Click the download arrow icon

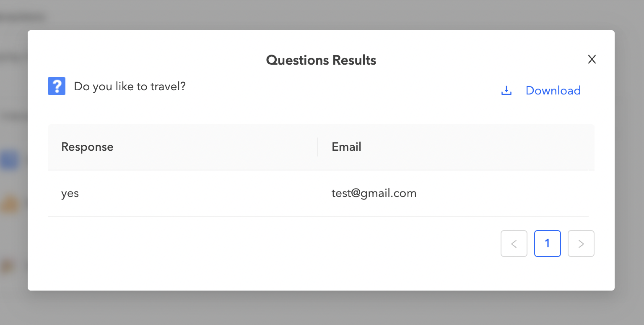pyautogui.click(x=506, y=91)
